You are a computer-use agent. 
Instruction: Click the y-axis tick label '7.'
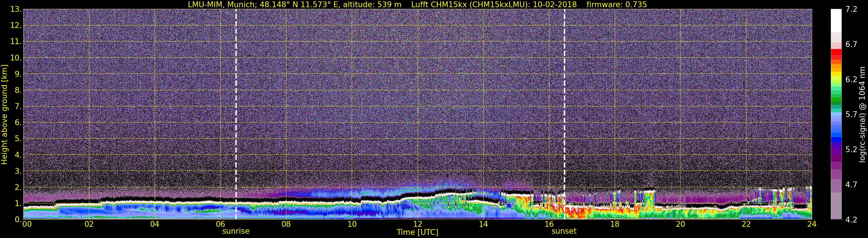pyautogui.click(x=18, y=106)
